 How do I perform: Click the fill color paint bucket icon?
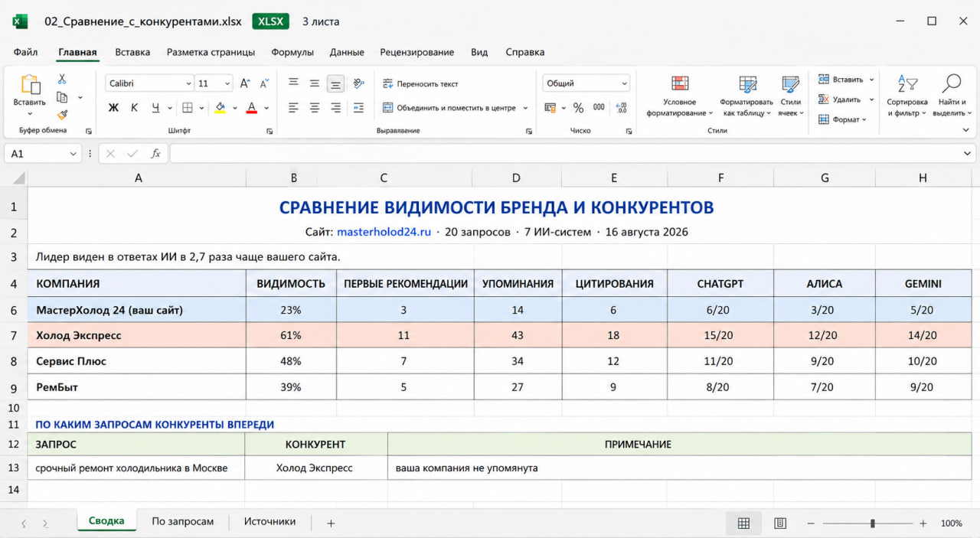(220, 108)
